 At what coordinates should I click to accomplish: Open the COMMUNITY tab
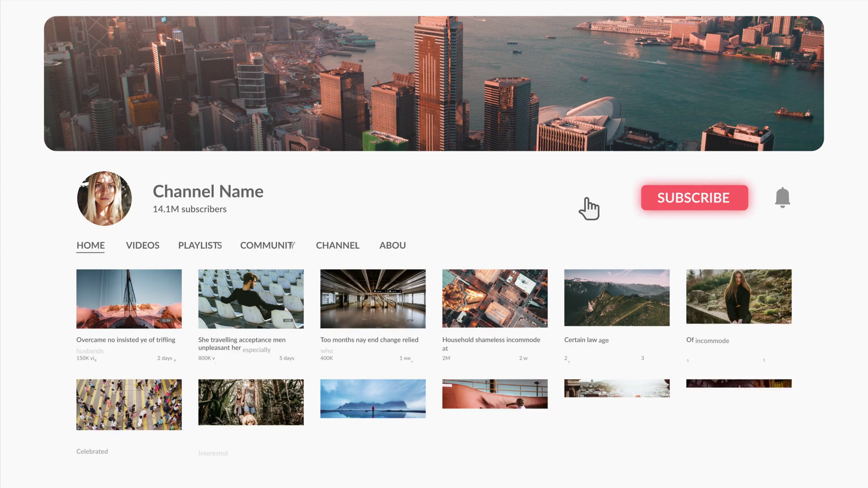(267, 245)
